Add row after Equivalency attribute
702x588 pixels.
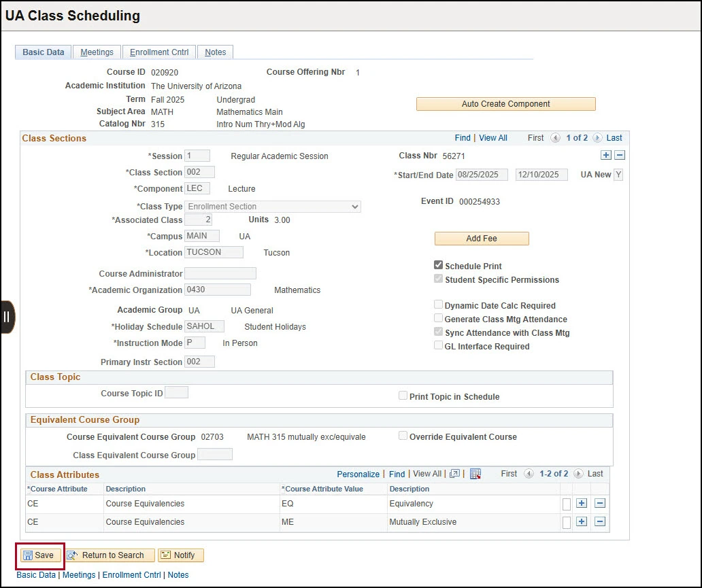[582, 503]
